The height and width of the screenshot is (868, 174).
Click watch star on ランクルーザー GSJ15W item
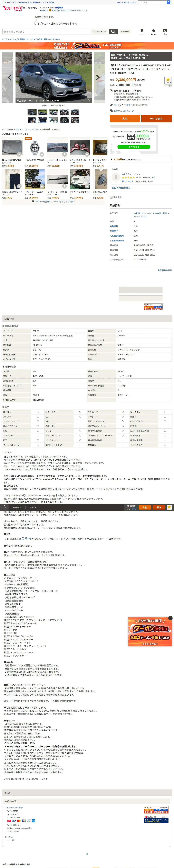[42, 186]
